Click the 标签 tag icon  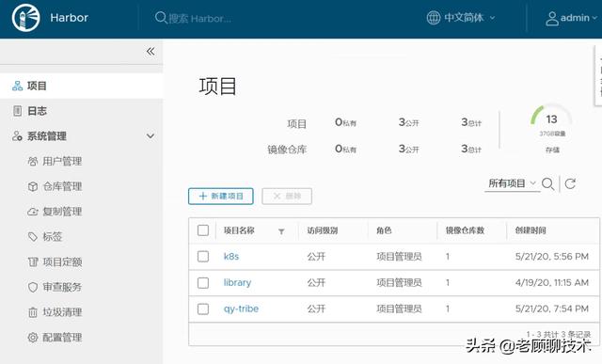tap(33, 236)
